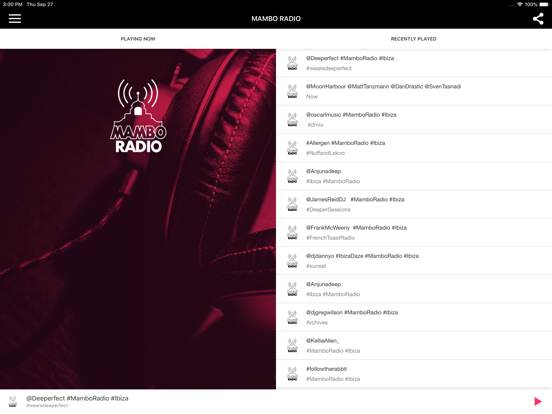Click the '#NuffandLekno' subtitle
This screenshot has width=552, height=414.
point(325,153)
